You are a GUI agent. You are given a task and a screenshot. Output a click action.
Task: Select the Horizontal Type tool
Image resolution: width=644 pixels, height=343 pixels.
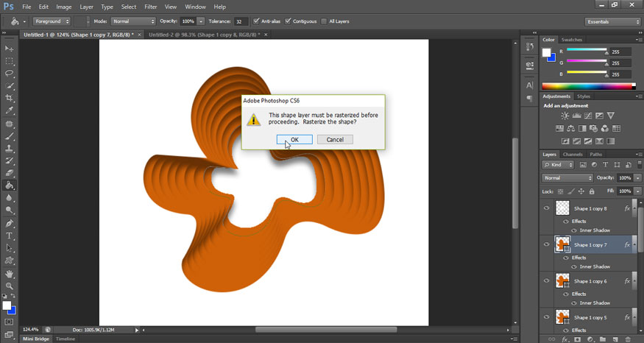pyautogui.click(x=9, y=236)
